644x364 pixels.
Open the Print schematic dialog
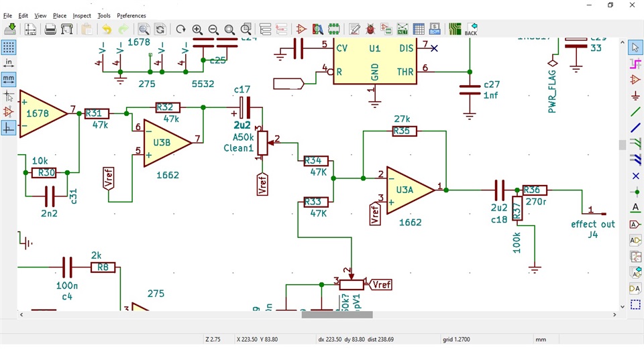(50, 29)
